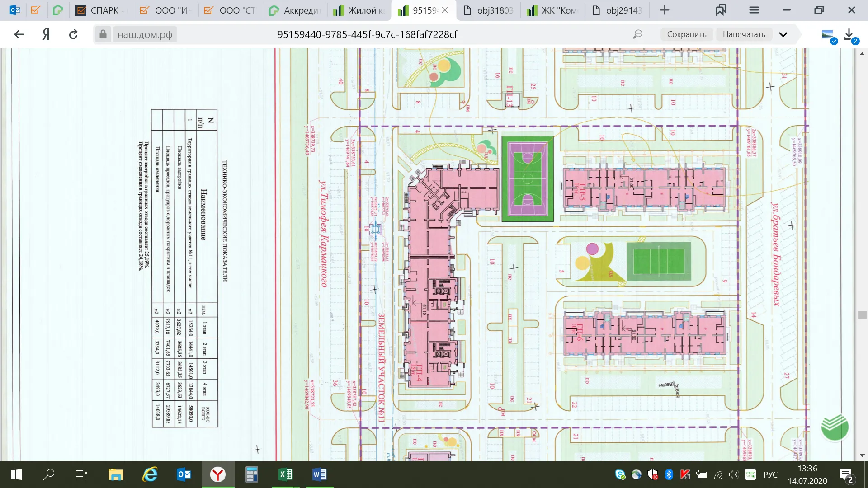Screen dimensions: 868x488
Task: Open Excel from the taskbar
Action: click(x=285, y=474)
